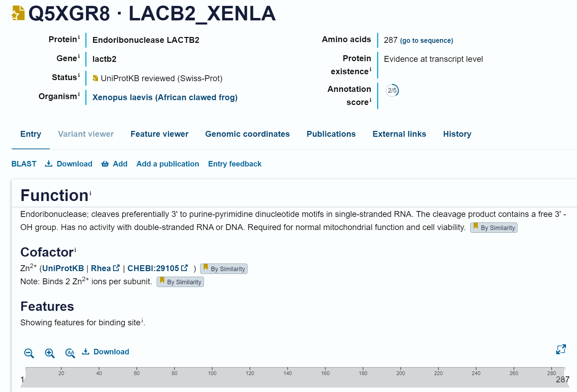Click the Add to basket label

coord(120,164)
